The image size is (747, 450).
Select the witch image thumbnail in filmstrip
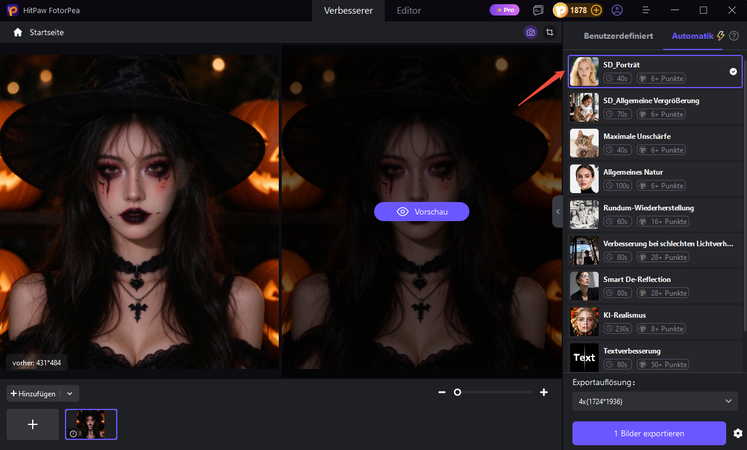click(x=91, y=424)
